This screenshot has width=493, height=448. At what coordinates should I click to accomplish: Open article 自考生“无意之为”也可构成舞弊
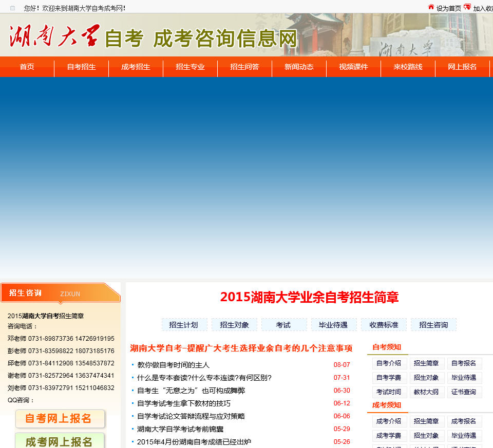(191, 391)
